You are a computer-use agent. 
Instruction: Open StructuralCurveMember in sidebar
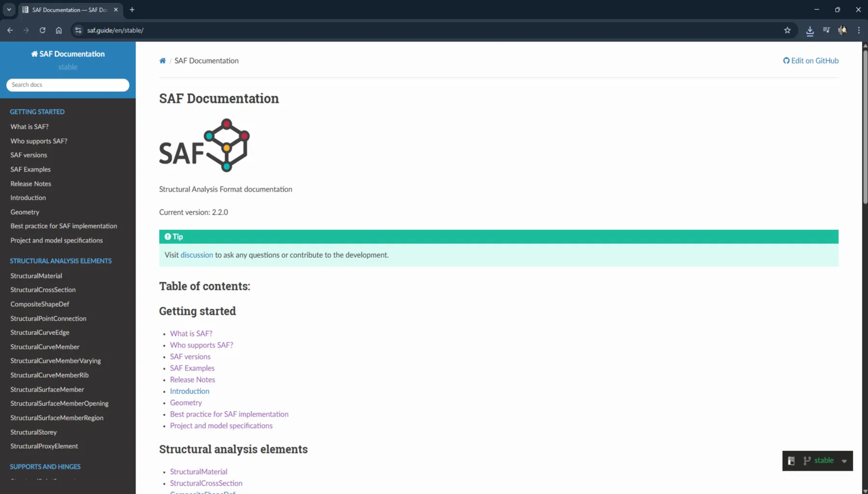pos(45,347)
